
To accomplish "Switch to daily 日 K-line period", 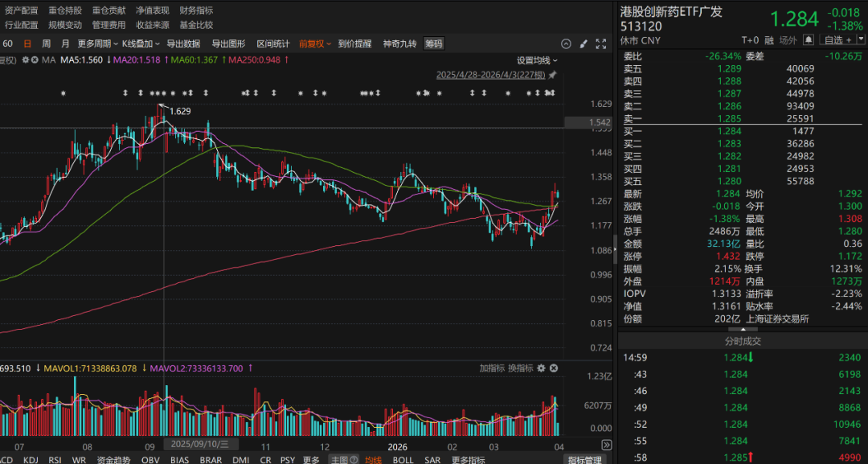I will pyautogui.click(x=28, y=43).
